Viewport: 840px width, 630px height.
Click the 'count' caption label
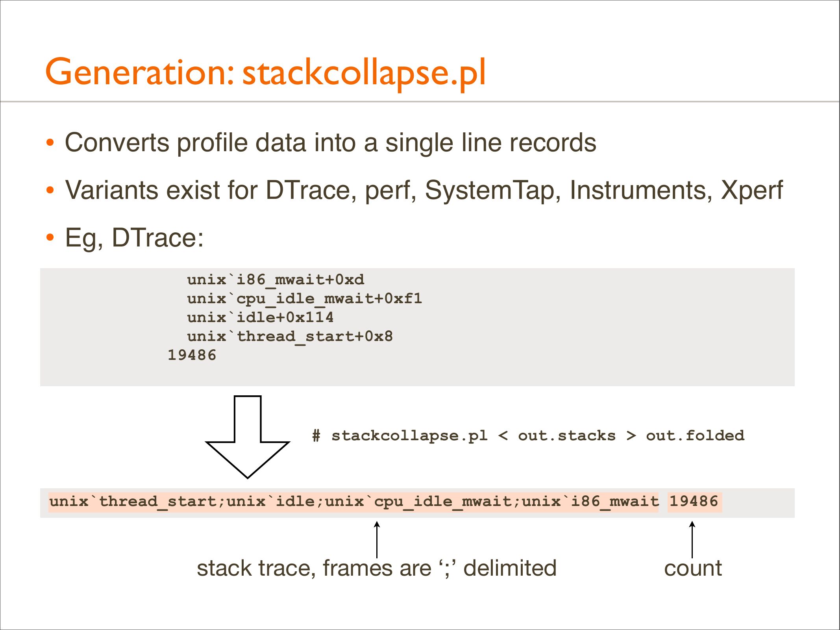693,569
